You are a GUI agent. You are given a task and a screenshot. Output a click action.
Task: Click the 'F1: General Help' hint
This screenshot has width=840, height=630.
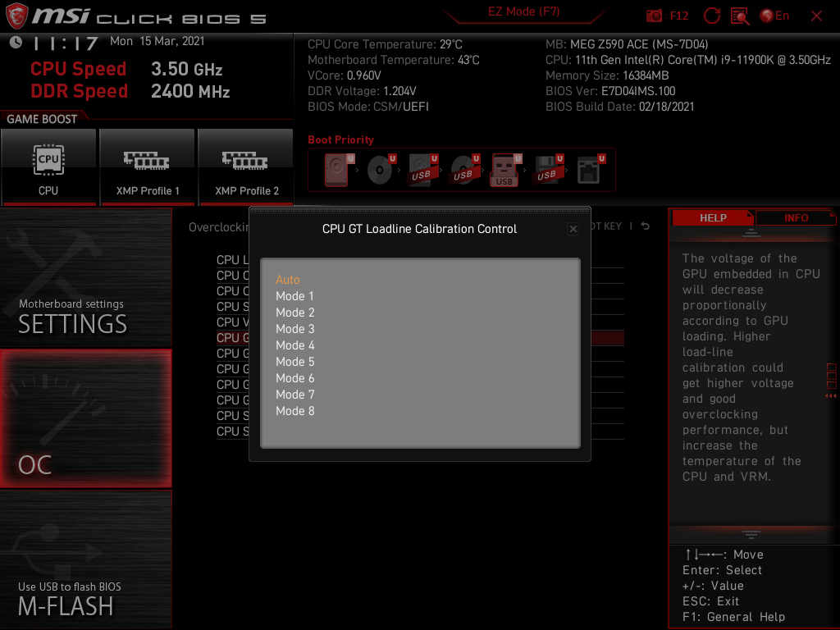(x=733, y=617)
